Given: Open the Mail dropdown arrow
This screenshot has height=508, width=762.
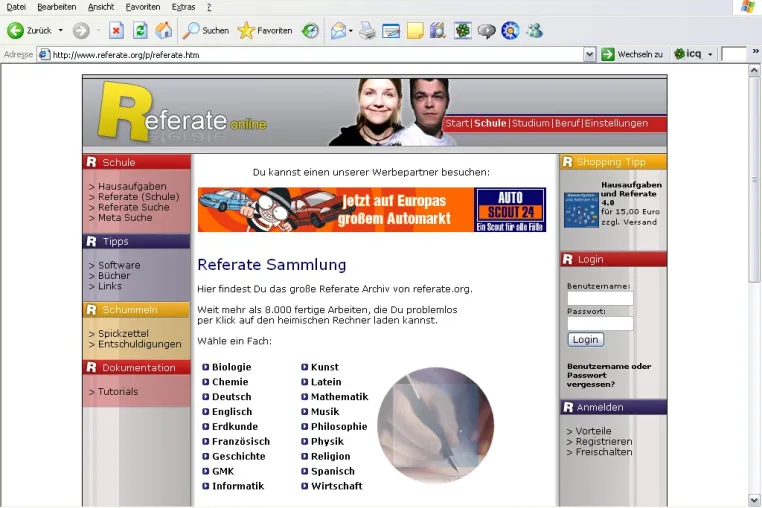Looking at the screenshot, I should 350,31.
